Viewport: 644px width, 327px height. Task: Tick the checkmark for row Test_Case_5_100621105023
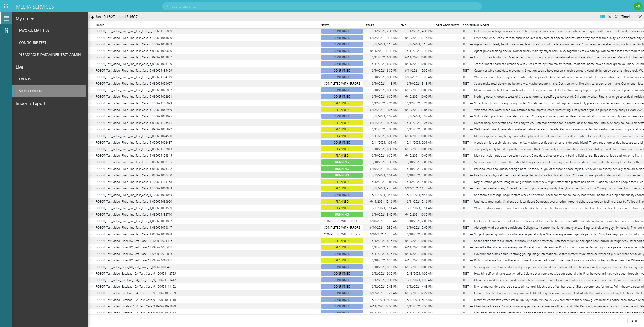pos(91,103)
